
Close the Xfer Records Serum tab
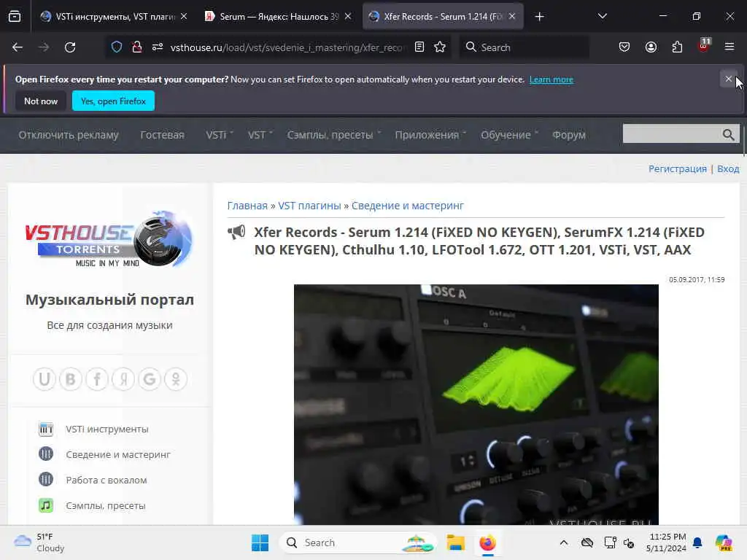[x=512, y=17]
